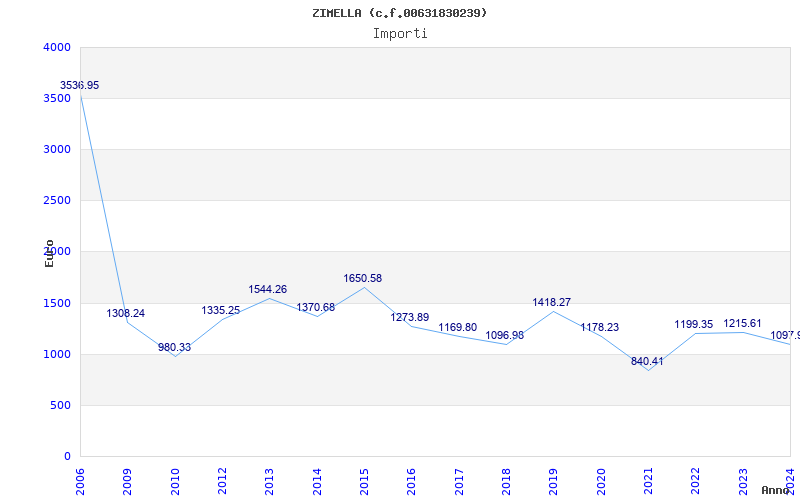The width and height of the screenshot is (800, 500).
Task: Select the data label 1215.61
Action: (x=742, y=323)
